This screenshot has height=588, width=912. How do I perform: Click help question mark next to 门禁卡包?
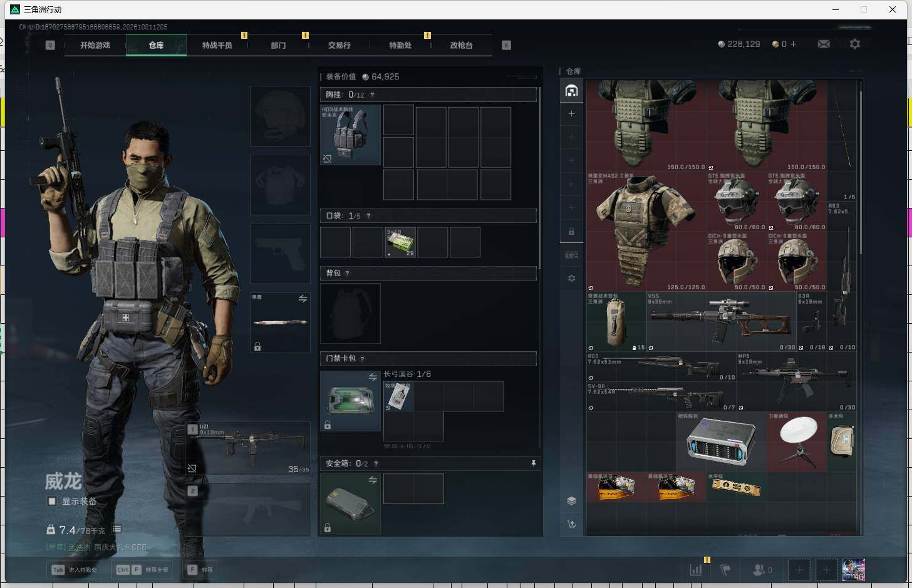(362, 358)
